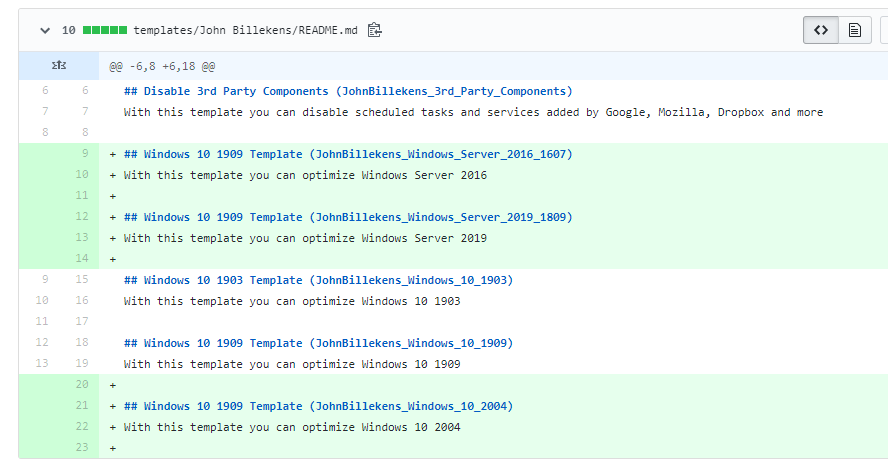Click line 'optimize Windows 10 2004'
The height and width of the screenshot is (475, 888).
(x=292, y=427)
